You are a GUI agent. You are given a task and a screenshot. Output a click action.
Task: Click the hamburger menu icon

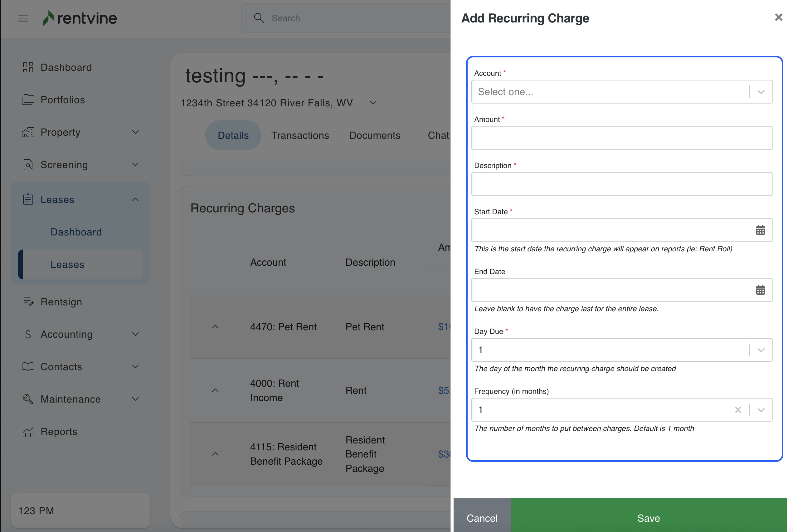point(23,18)
